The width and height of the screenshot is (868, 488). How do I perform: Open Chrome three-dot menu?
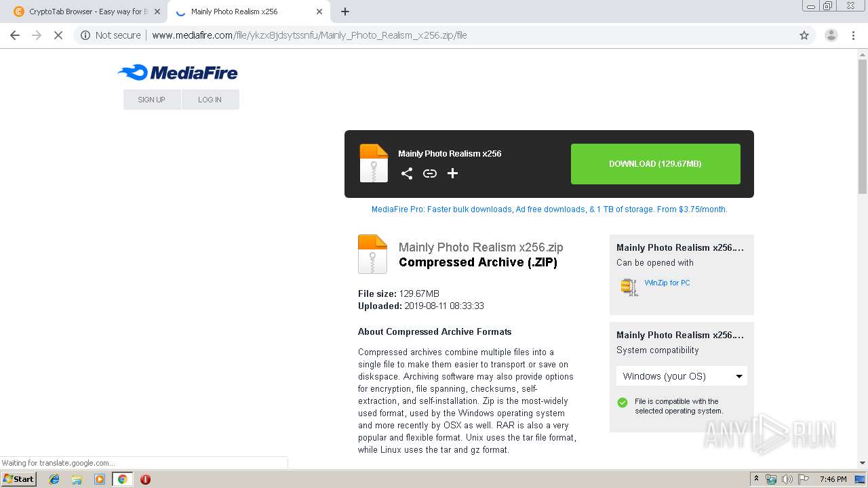853,35
